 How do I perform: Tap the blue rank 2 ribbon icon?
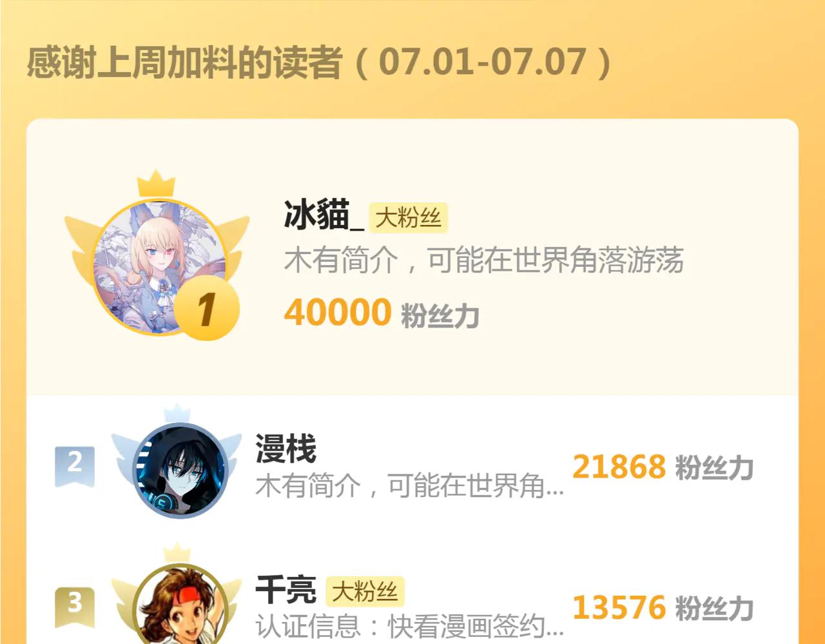tap(75, 466)
